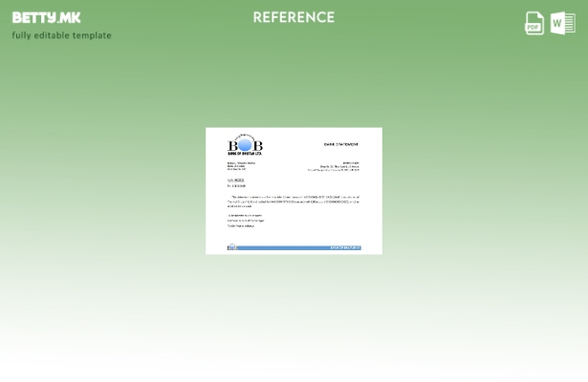The width and height of the screenshot is (588, 382).
Task: Click the last line of signature block
Action: point(241,226)
